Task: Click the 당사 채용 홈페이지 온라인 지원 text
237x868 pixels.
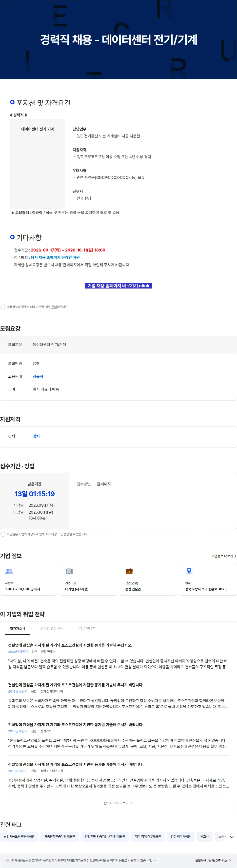Action: [x=55, y=257]
